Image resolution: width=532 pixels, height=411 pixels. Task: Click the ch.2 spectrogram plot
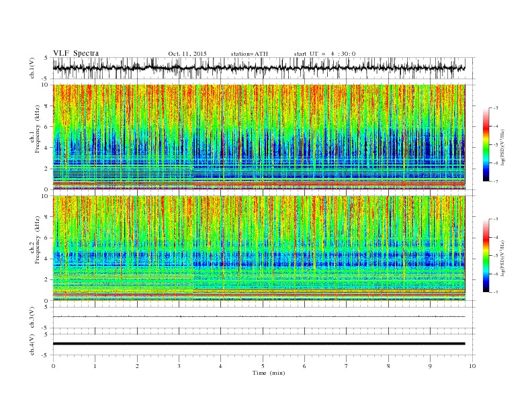coord(259,248)
